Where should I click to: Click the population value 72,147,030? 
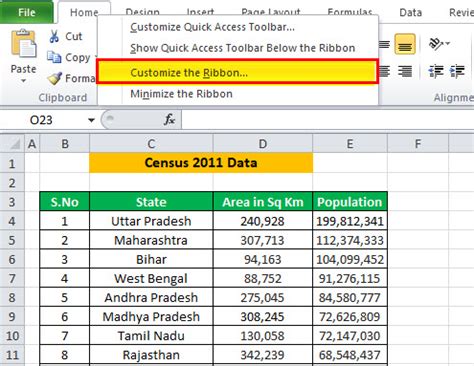click(x=350, y=336)
